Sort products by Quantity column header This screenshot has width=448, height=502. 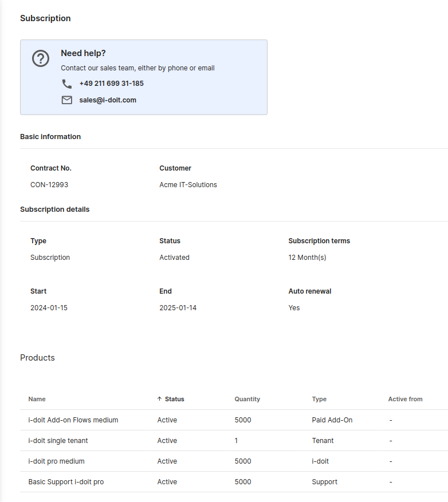[x=247, y=399]
